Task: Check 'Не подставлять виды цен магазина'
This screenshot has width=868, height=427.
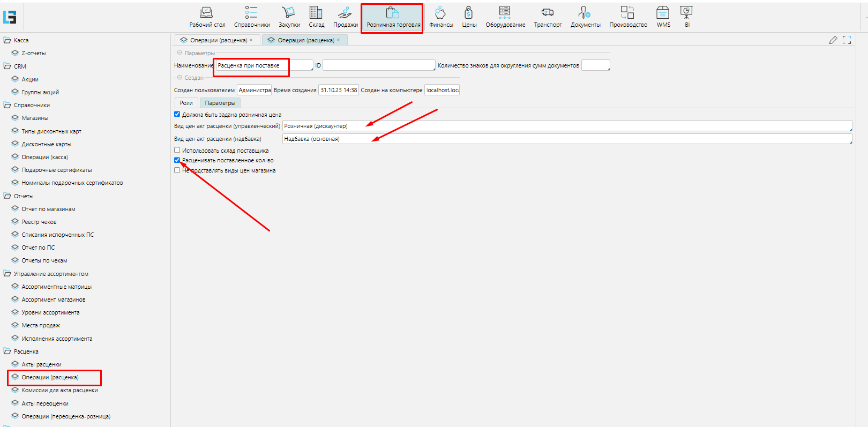Action: pyautogui.click(x=177, y=170)
